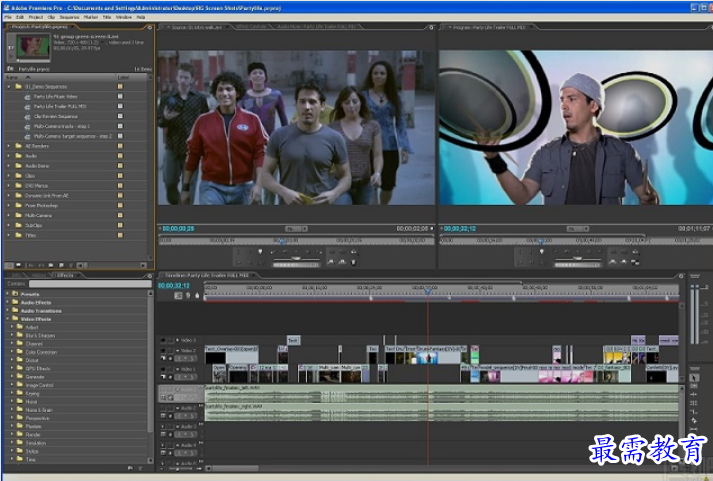Click Set Display Style icon on Video 2
This screenshot has height=481, width=713.
[x=163, y=359]
